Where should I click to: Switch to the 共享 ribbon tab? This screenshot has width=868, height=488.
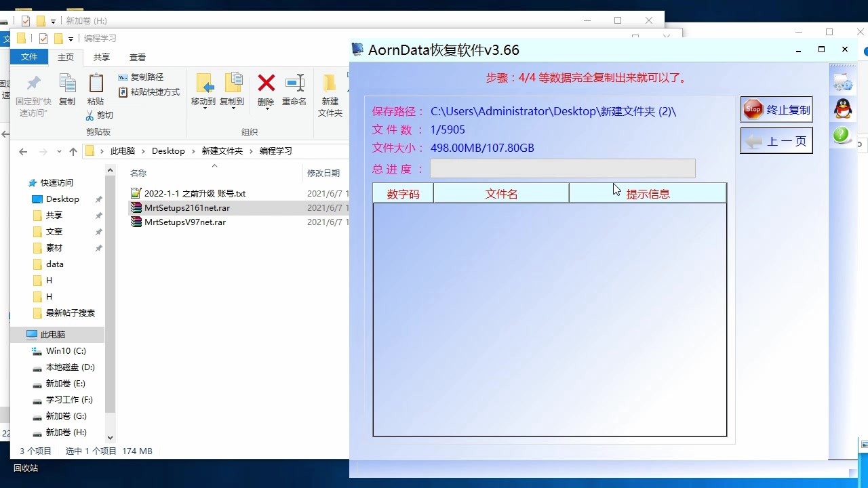pyautogui.click(x=102, y=58)
